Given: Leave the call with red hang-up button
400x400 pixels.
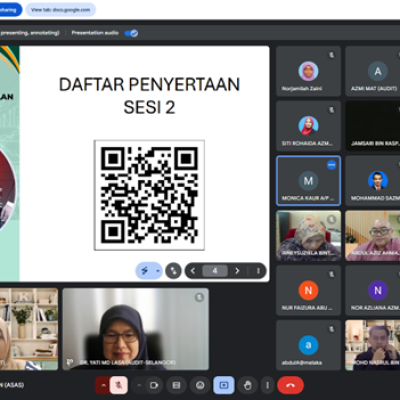Looking at the screenshot, I should pos(290,385).
